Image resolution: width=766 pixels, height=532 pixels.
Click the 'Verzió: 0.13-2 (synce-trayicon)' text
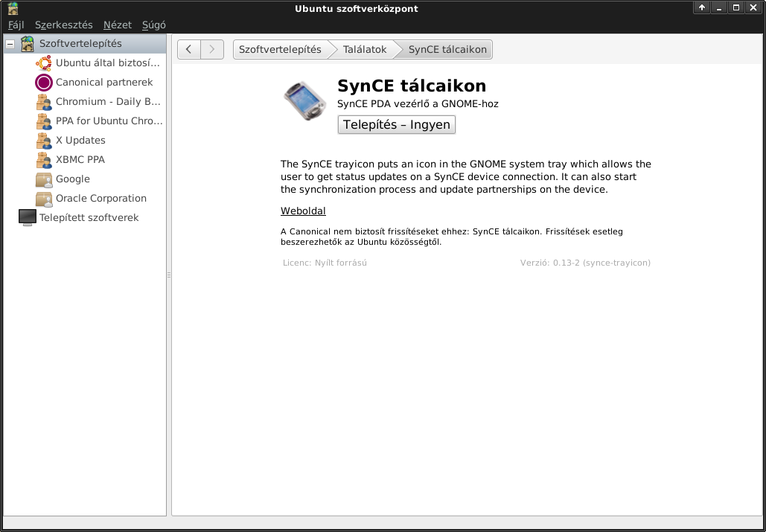(585, 263)
